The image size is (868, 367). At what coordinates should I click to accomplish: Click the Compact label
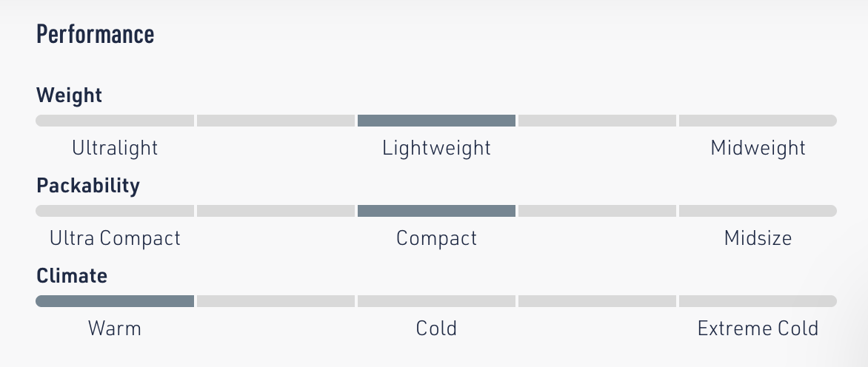(x=436, y=238)
